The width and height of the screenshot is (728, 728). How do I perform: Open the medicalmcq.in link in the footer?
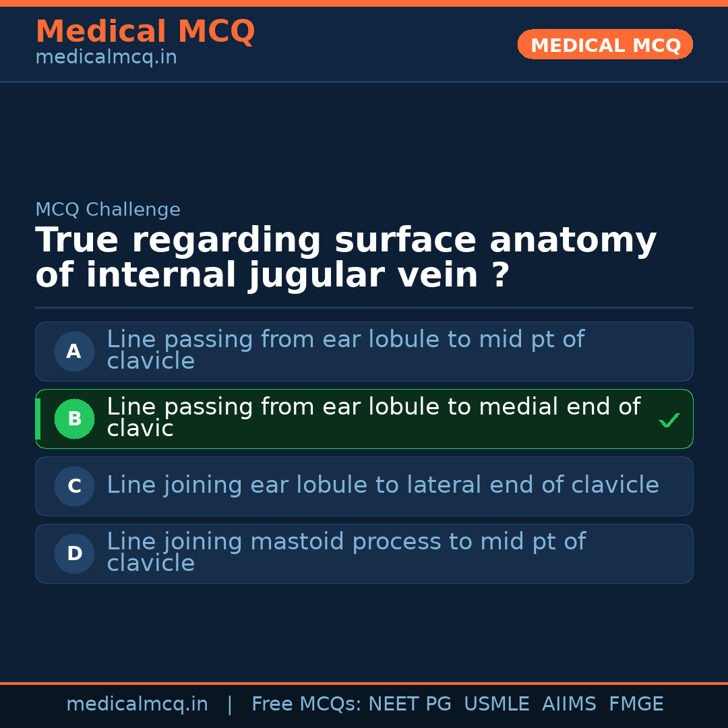pos(137,704)
